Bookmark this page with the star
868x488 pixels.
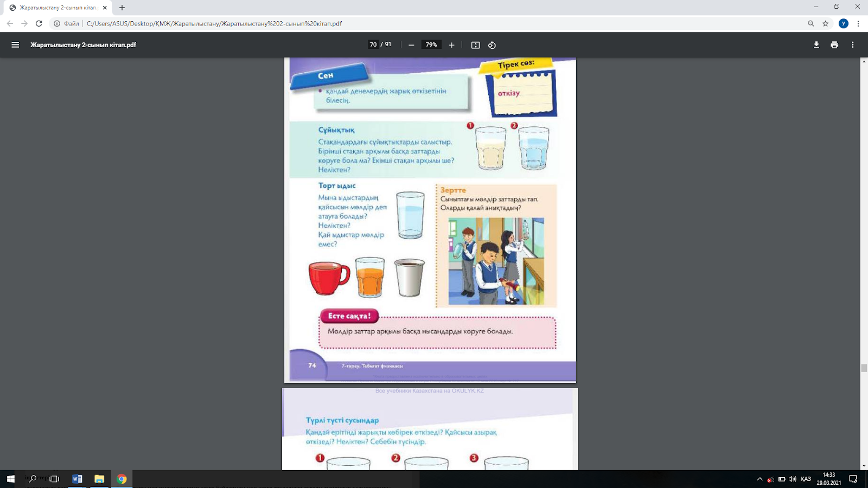pyautogui.click(x=826, y=23)
